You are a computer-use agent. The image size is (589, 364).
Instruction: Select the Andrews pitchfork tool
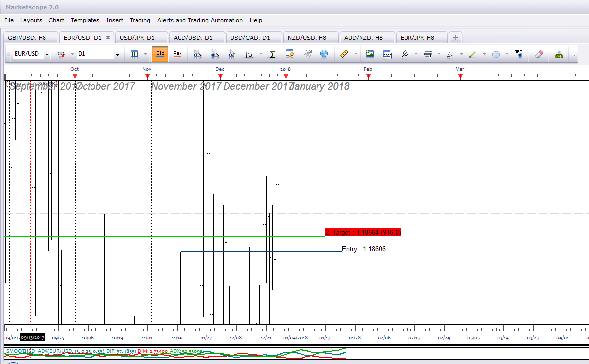click(x=405, y=54)
